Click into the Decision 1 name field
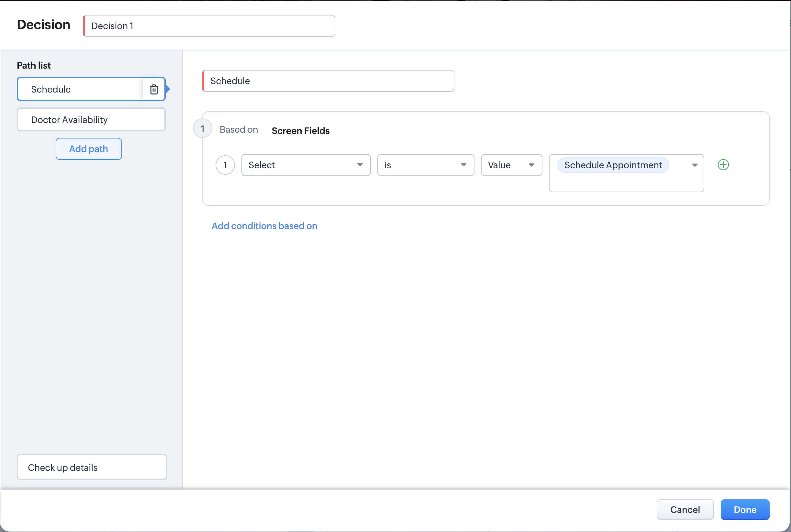This screenshot has height=532, width=791. (209, 26)
